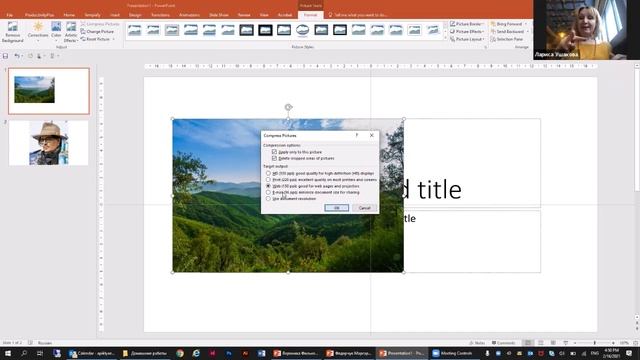Open Artistic Effects gallery
Screen dimensions: 640x360
[x=71, y=32]
